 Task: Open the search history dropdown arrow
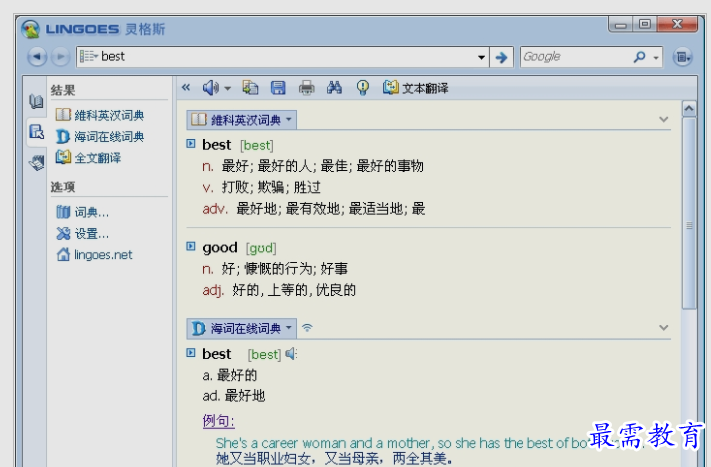tap(481, 58)
